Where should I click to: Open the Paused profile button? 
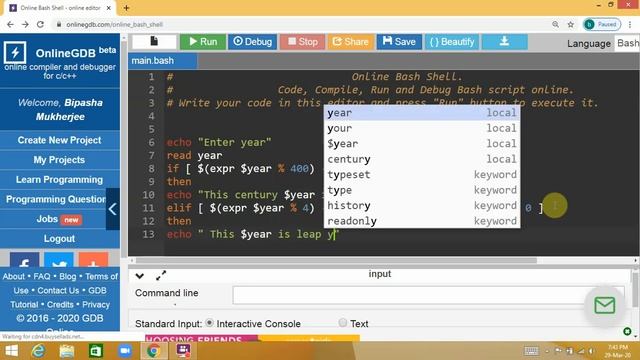602,24
